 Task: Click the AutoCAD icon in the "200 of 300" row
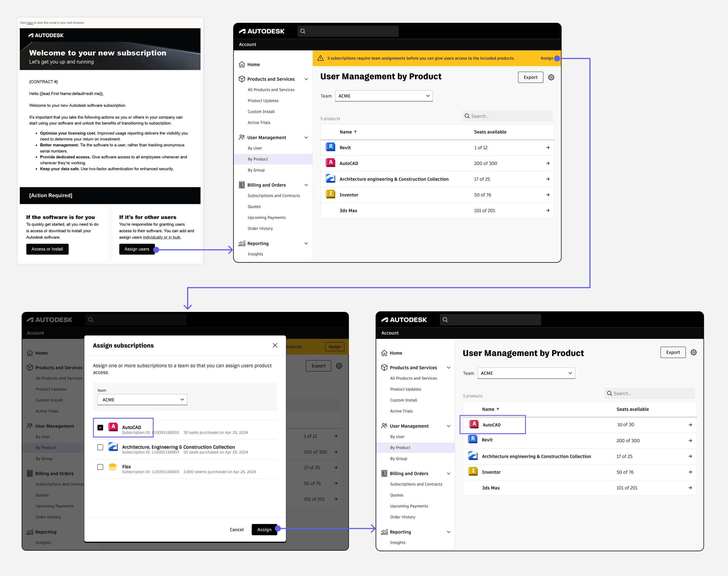[330, 163]
